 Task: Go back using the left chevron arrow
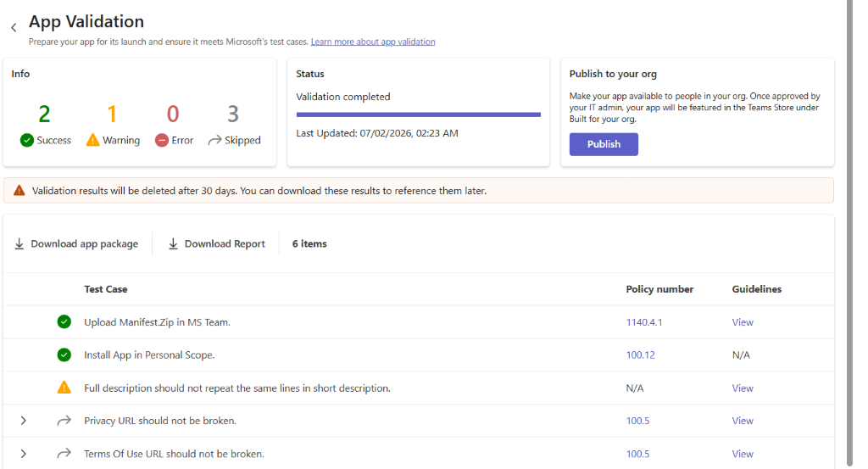(14, 27)
